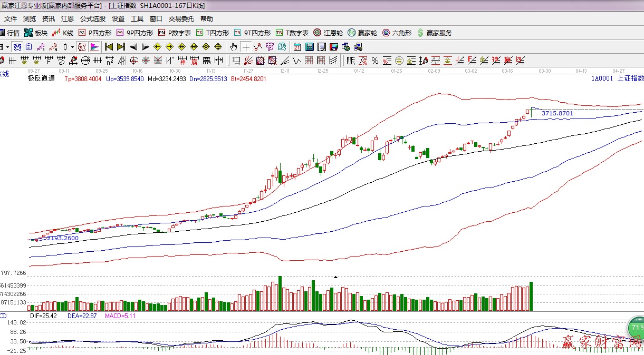The image size is (644, 355).
Task: Click the 赢家服务 button
Action: [435, 33]
